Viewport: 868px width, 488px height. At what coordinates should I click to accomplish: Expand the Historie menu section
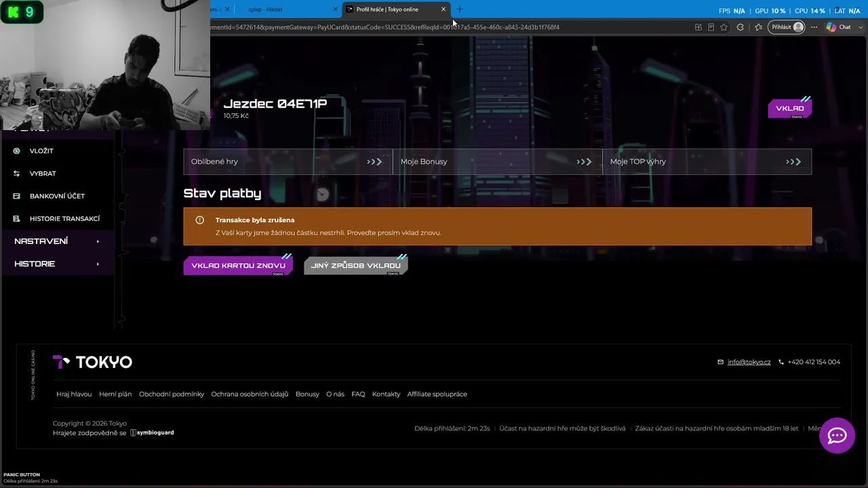coord(57,264)
